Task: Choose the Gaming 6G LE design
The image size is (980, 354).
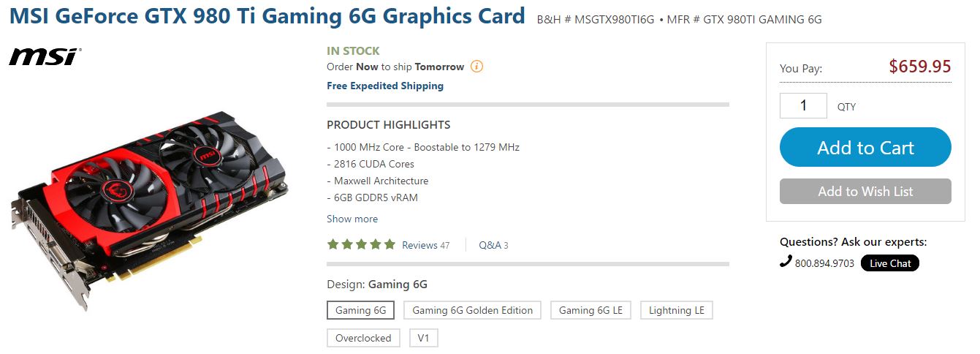Action: click(x=590, y=310)
